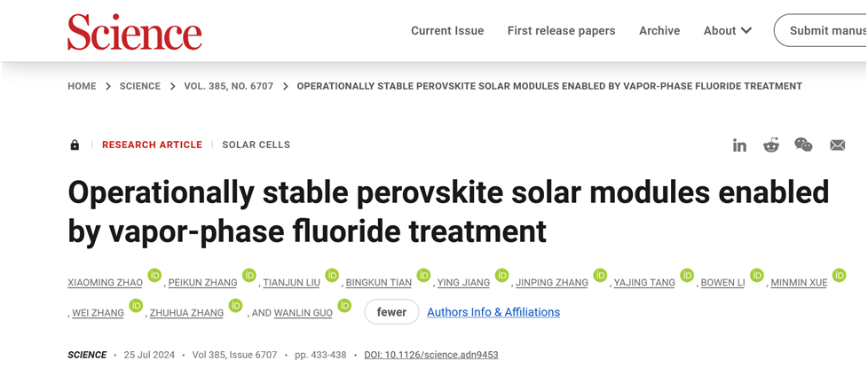The height and width of the screenshot is (368, 868).
Task: Open Authors Info & Affiliations link
Action: click(493, 312)
